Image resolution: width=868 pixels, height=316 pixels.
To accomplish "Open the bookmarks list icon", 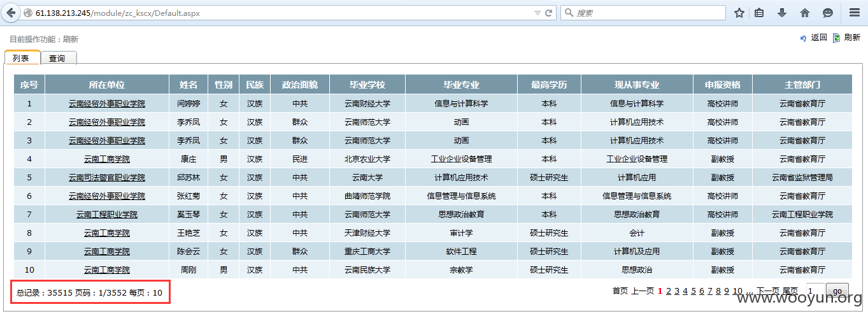I will (760, 13).
